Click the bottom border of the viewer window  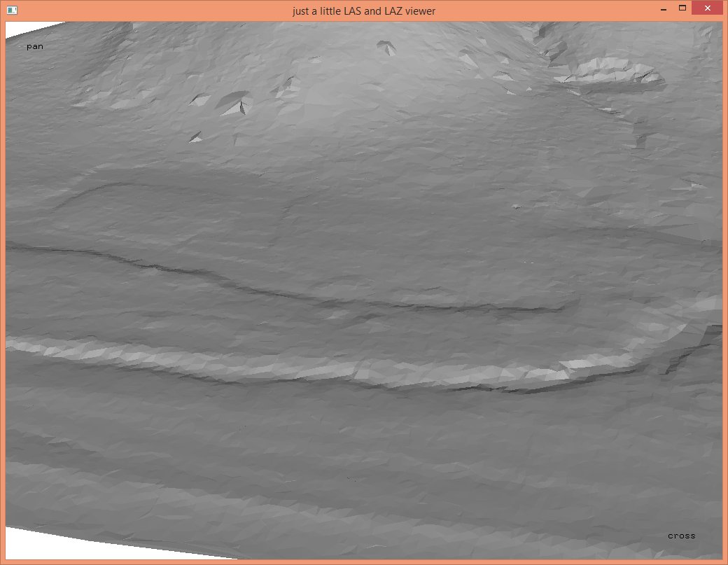(364, 561)
